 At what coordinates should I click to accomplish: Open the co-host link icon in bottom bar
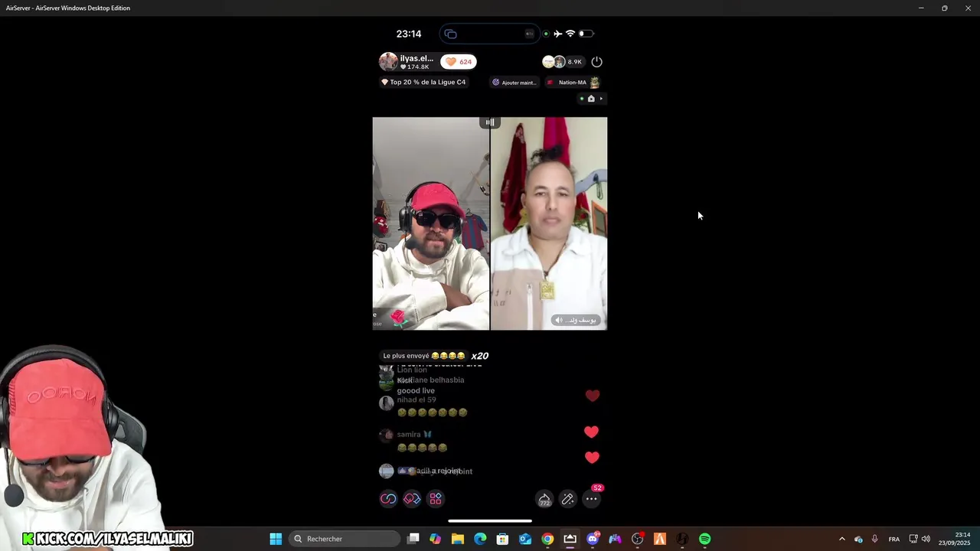388,499
